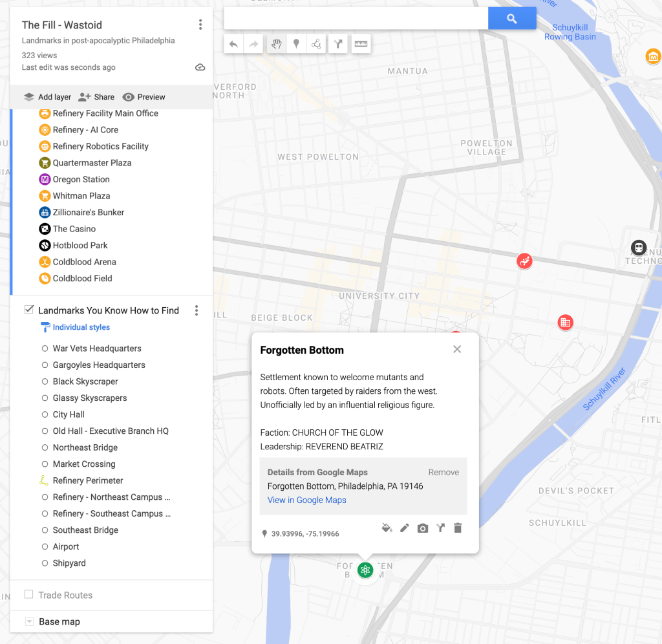
Task: Click the black transit marker on map
Action: [x=639, y=248]
